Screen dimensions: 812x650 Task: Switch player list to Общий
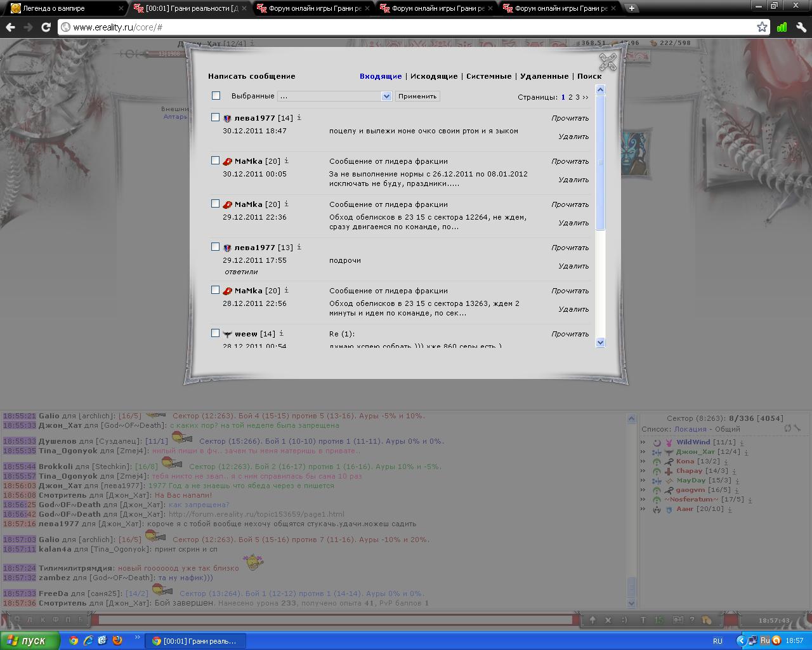[728, 429]
